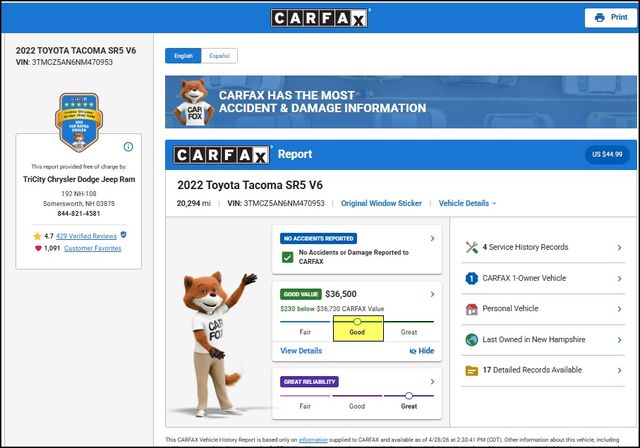Screen dimensions: 640x448
Task: Click the Good marker on value slider
Action: (x=357, y=322)
